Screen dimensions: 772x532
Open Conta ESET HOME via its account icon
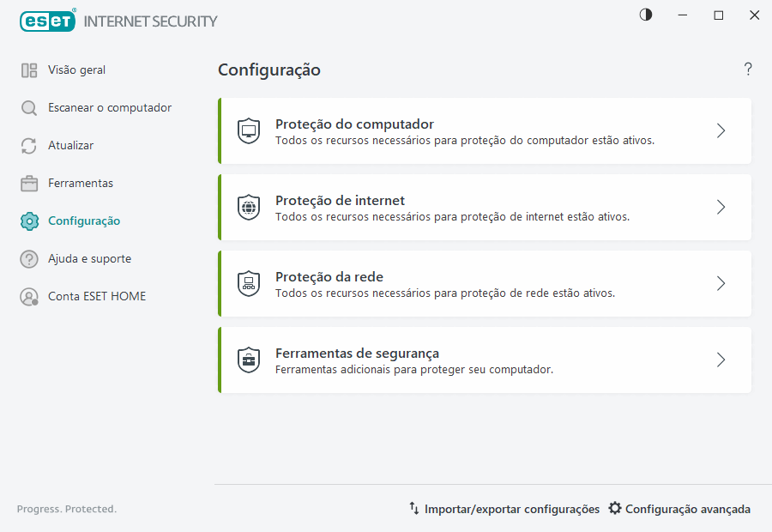click(27, 296)
